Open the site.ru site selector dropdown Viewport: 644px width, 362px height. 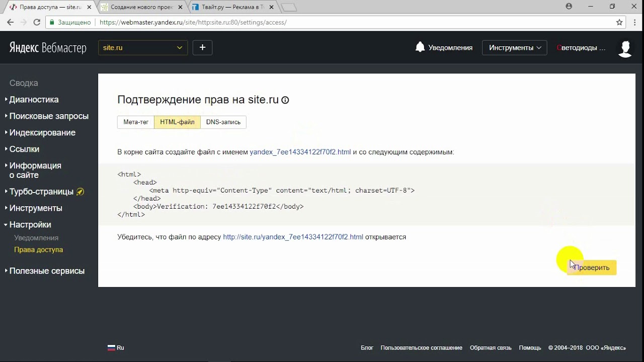(143, 48)
